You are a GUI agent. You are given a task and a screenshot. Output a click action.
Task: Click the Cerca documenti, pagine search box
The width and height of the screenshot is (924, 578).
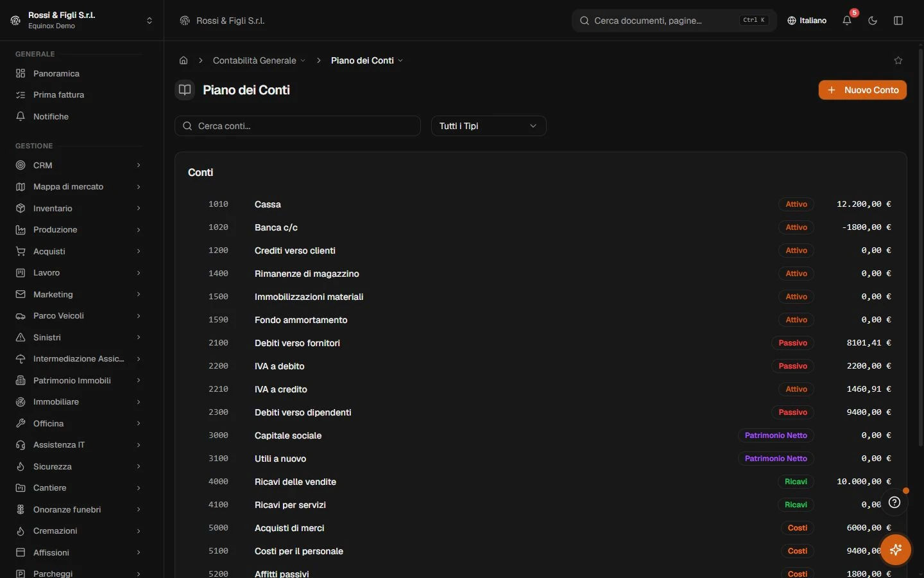pyautogui.click(x=674, y=21)
